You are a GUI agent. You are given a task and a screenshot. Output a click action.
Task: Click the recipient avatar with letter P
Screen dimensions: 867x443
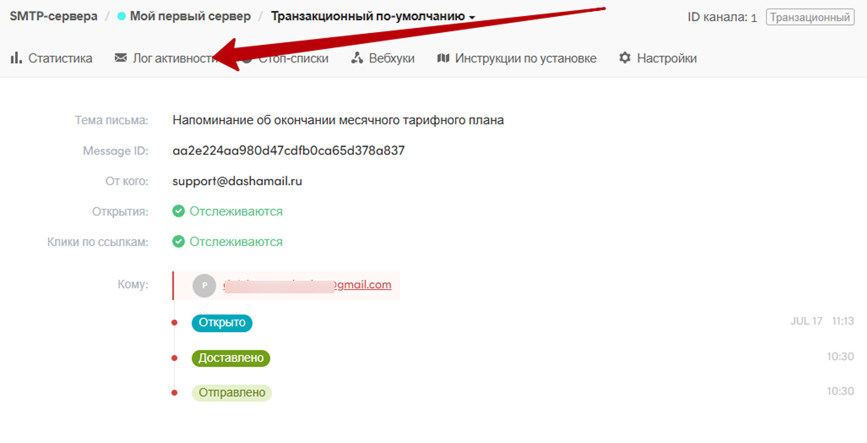(x=204, y=285)
